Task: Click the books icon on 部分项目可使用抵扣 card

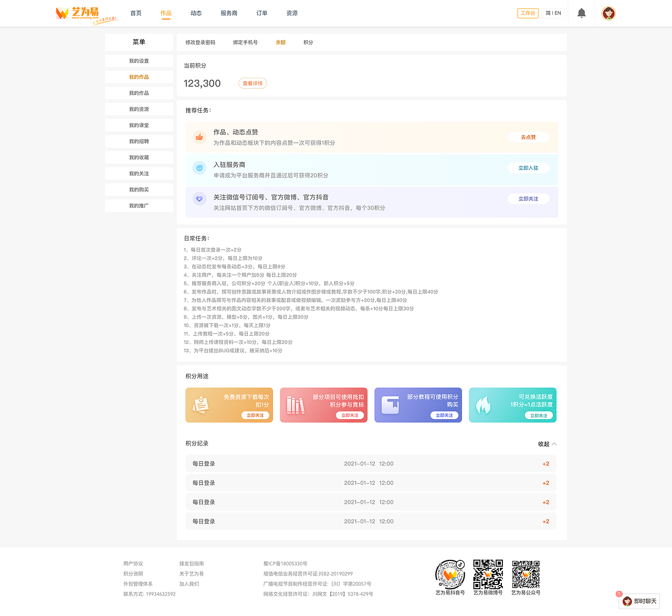Action: (x=295, y=405)
